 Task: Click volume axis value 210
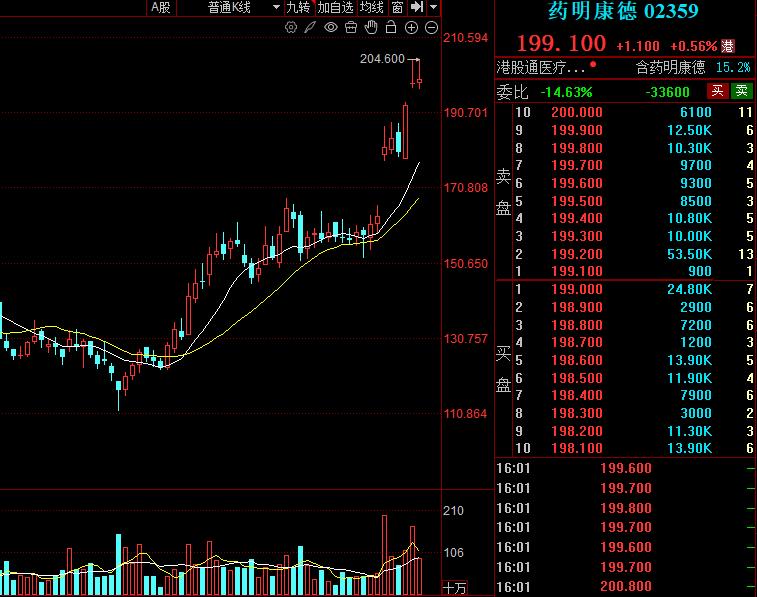pos(453,511)
